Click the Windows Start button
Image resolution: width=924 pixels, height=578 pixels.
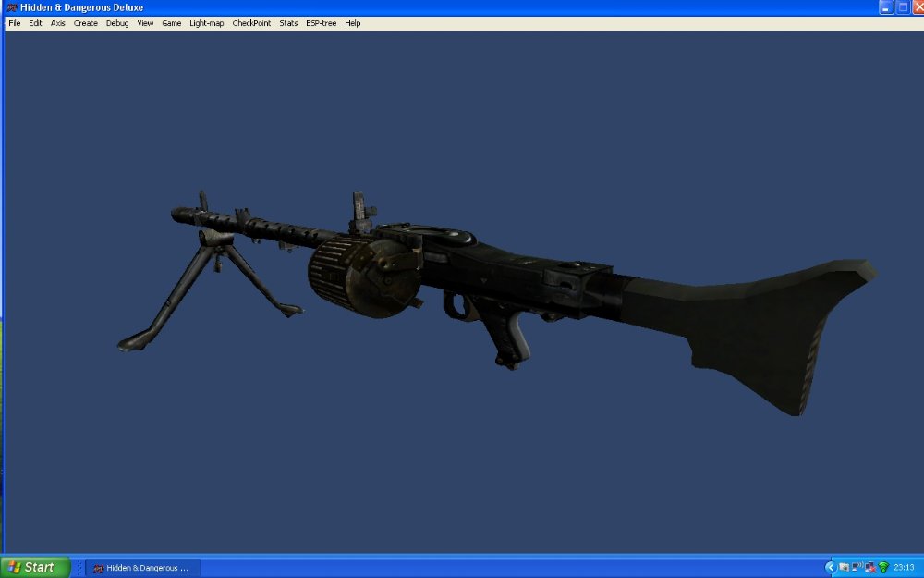click(35, 568)
